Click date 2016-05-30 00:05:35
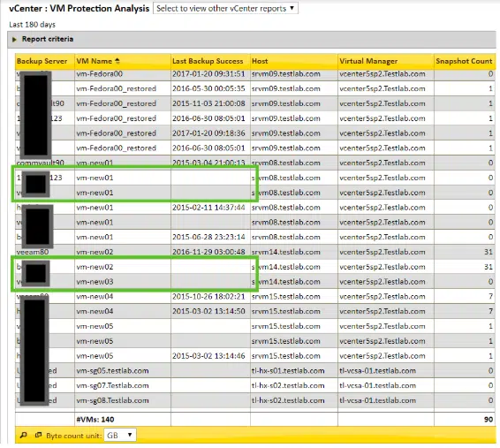This screenshot has width=500, height=448. [208, 88]
